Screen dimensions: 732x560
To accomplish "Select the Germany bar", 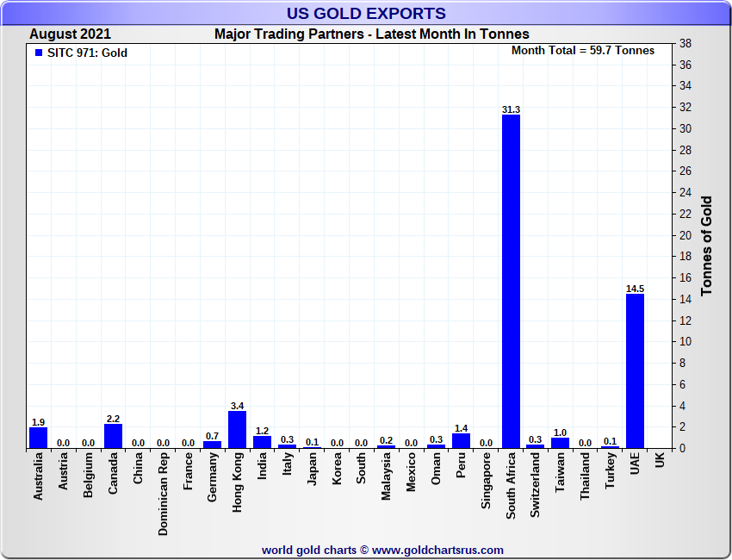I will [x=213, y=445].
